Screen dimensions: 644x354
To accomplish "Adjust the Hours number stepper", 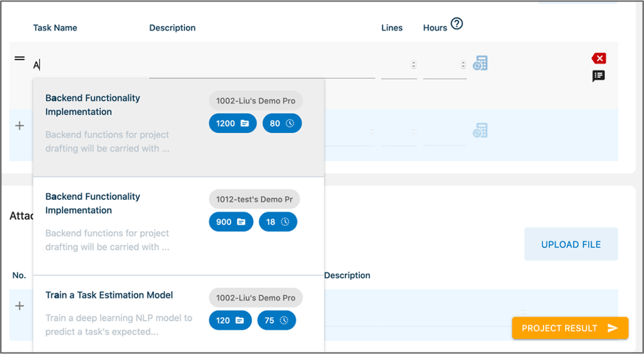I will [x=463, y=65].
